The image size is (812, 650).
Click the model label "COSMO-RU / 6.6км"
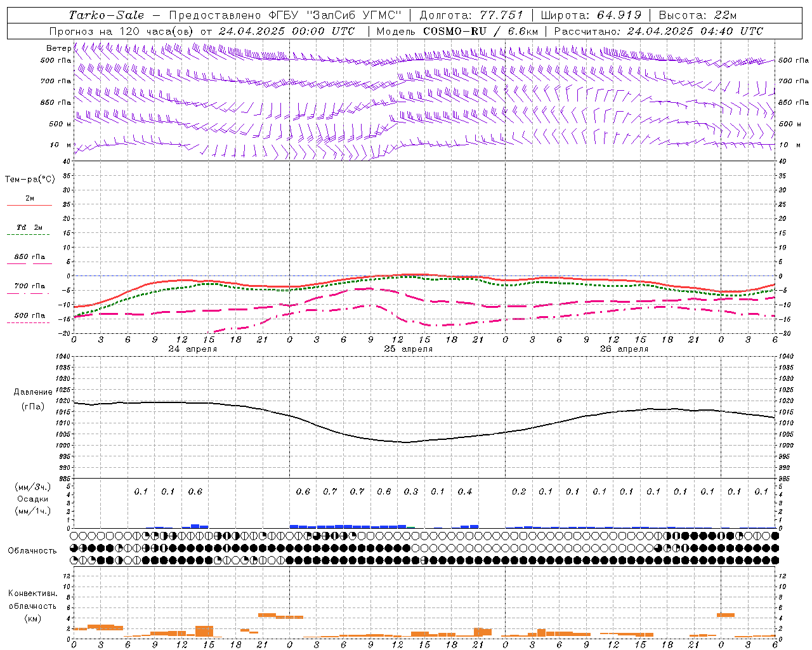pyautogui.click(x=481, y=31)
